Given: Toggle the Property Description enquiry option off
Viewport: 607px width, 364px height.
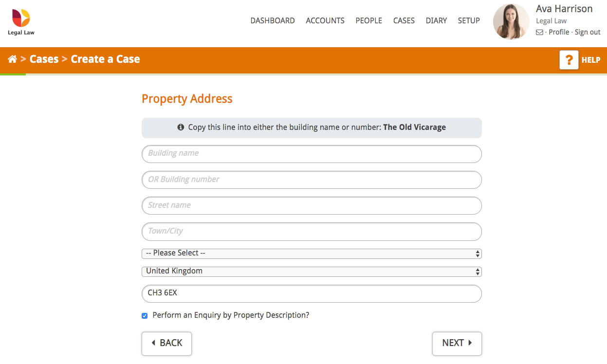Looking at the screenshot, I should (x=145, y=316).
